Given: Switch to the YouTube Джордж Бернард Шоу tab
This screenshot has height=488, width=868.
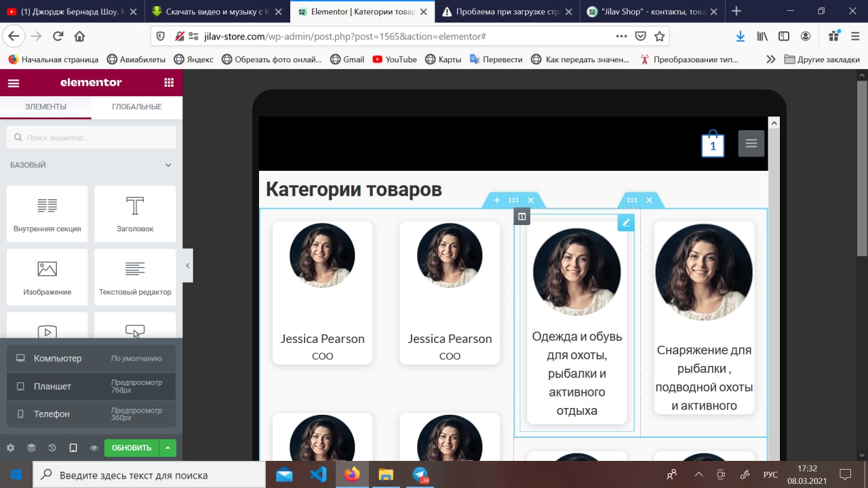Looking at the screenshot, I should 73,11.
